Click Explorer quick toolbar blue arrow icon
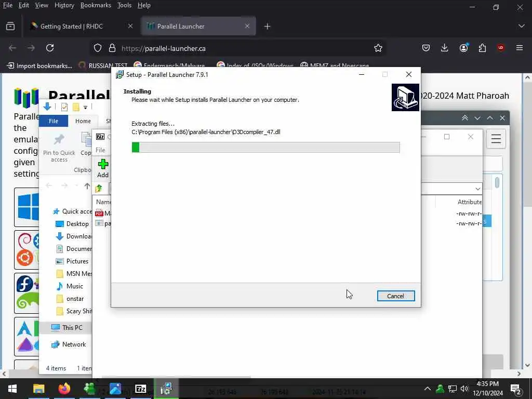This screenshot has height=399, width=532. (47, 107)
